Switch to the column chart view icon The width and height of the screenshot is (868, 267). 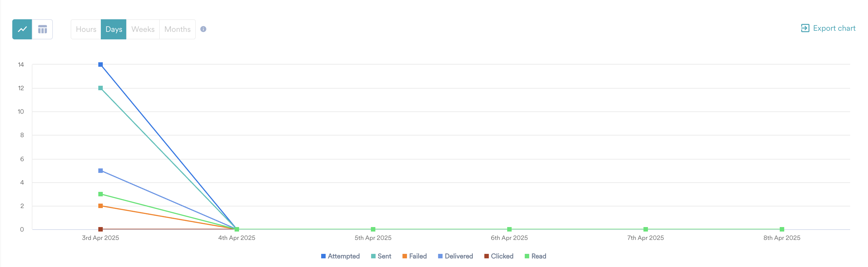pyautogui.click(x=42, y=29)
